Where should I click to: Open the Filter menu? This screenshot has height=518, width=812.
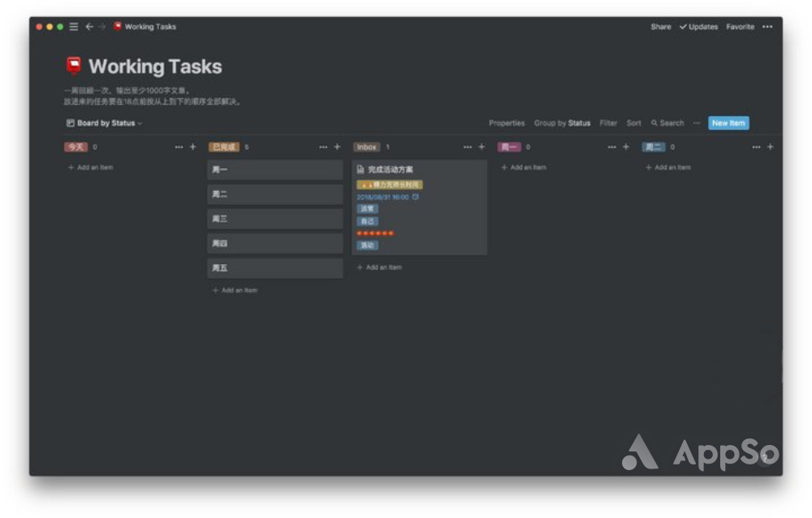608,123
